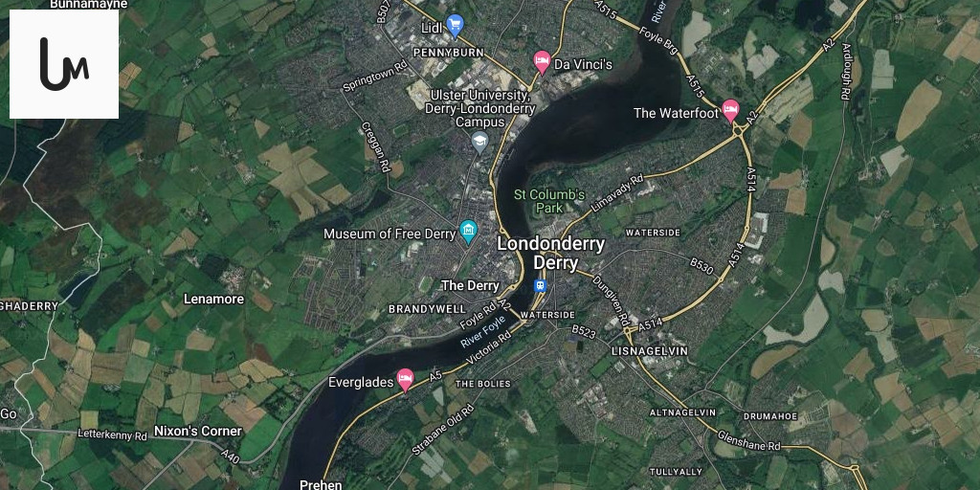Select St Columb's Park label
Image resolution: width=980 pixels, height=490 pixels.
pos(548,201)
